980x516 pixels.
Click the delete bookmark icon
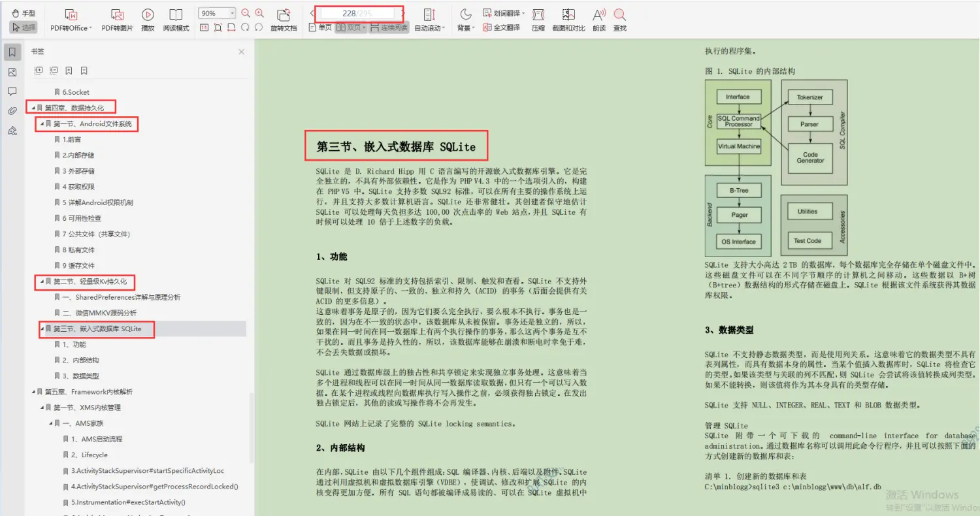(x=84, y=71)
